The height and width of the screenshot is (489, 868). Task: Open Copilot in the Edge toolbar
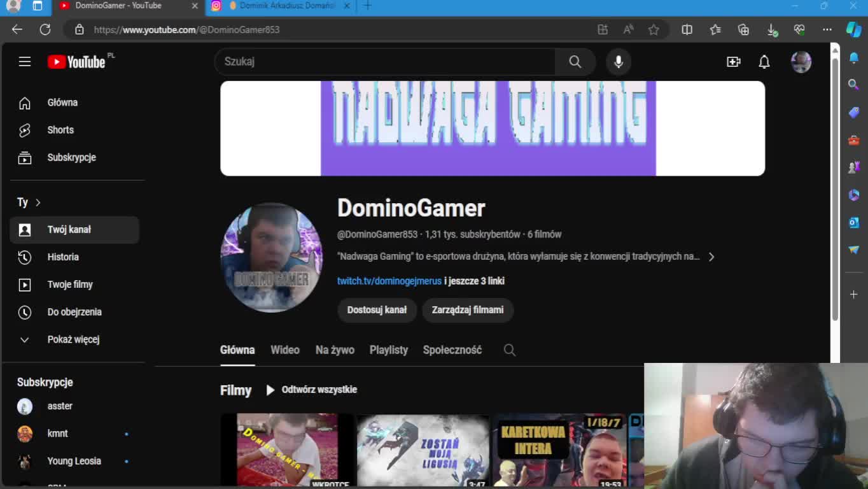[854, 29]
